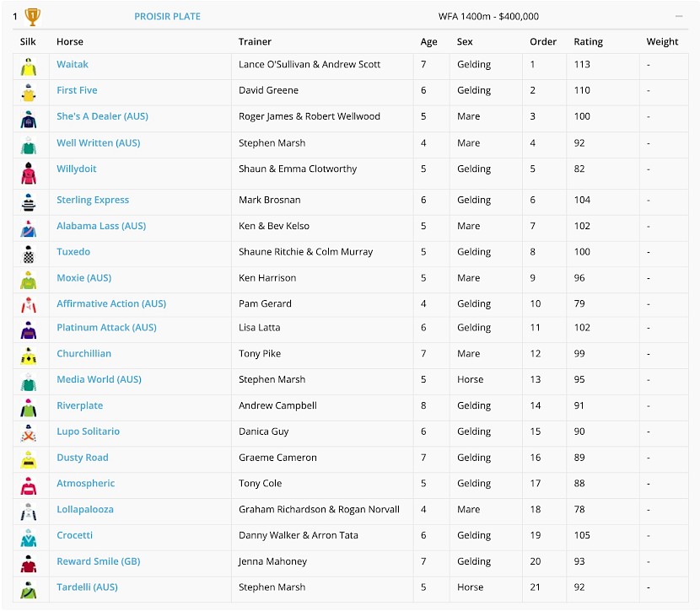This screenshot has width=700, height=611.
Task: Click Reward Smile's dark red silk icon
Action: (x=29, y=564)
